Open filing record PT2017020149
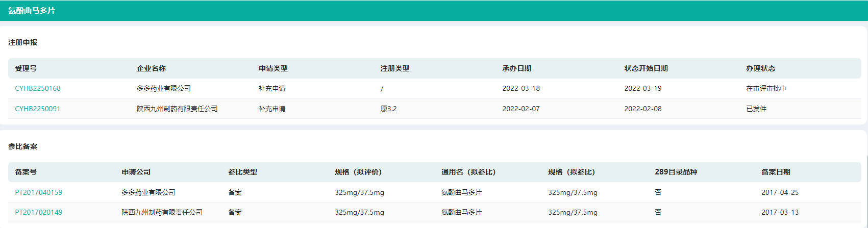 point(39,212)
